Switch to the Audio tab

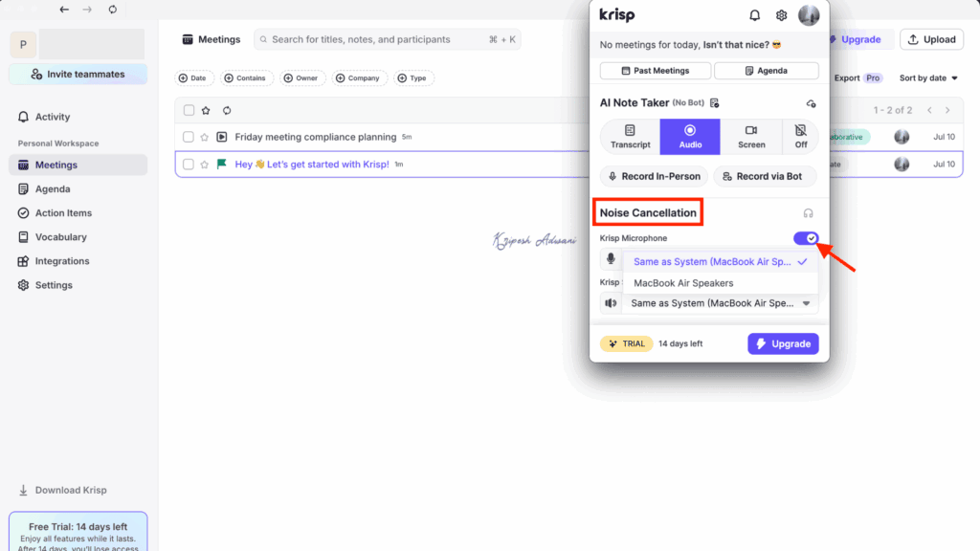tap(690, 136)
